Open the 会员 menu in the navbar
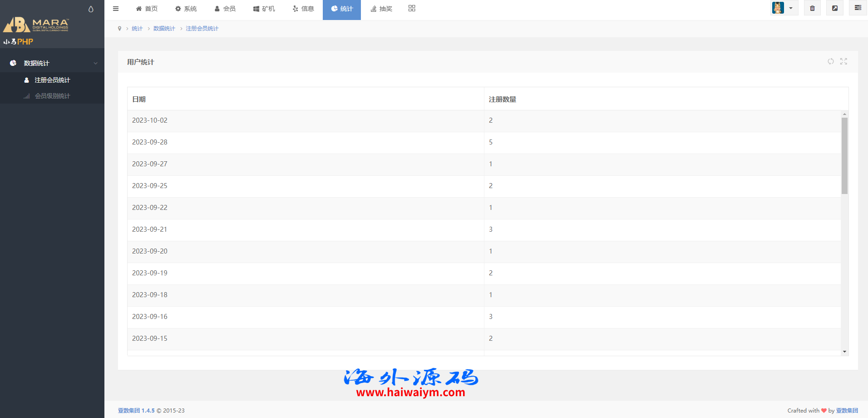Viewport: 868px width, 418px height. [225, 9]
